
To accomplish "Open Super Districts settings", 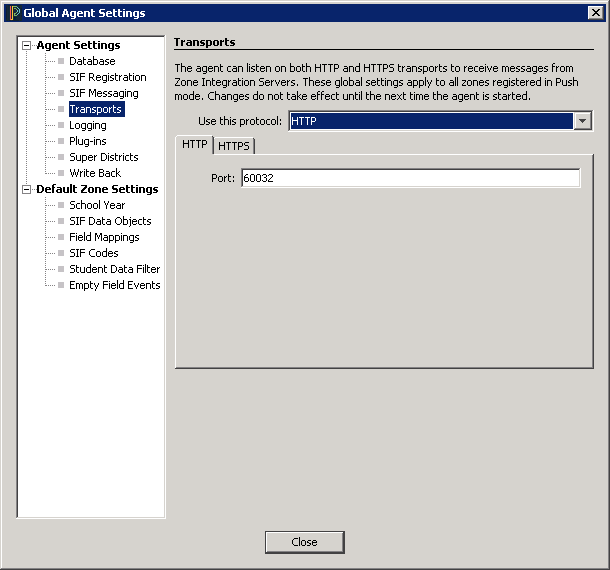I will (x=103, y=157).
